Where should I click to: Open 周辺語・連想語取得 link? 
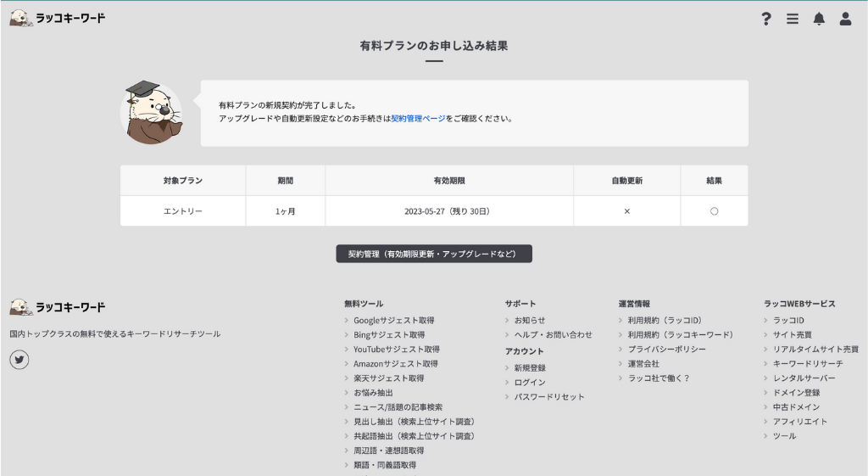pos(388,451)
